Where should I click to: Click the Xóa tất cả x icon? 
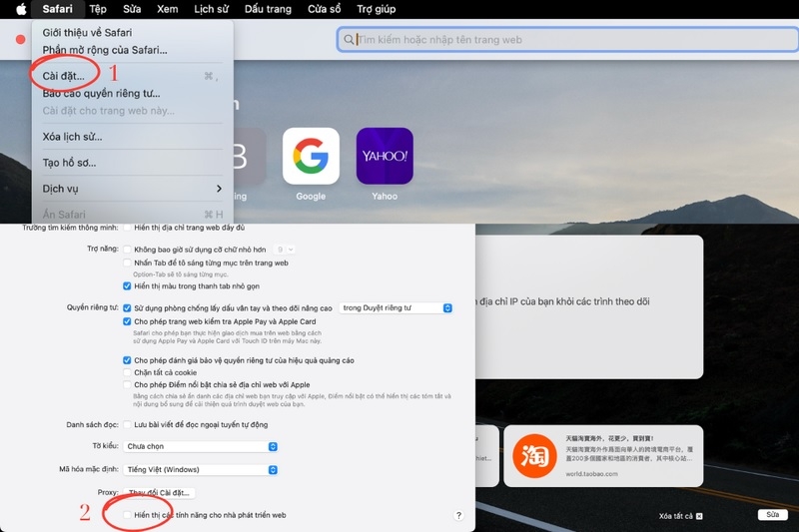tap(699, 516)
